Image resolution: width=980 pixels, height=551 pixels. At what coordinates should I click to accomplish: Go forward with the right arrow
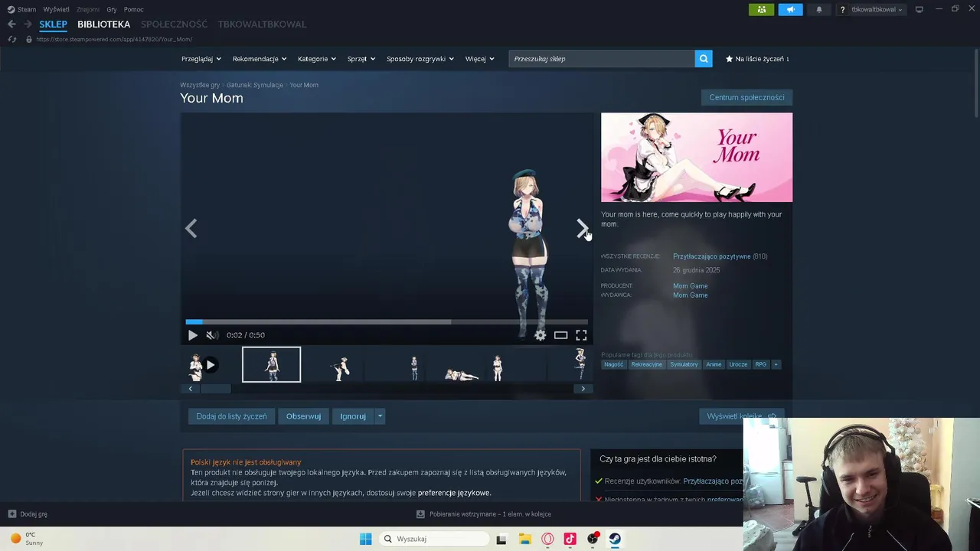click(28, 24)
